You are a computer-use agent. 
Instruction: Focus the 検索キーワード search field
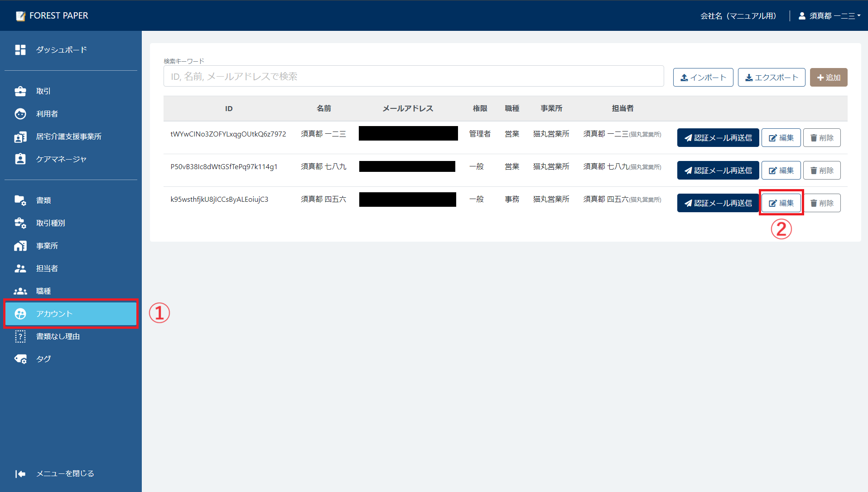coord(413,77)
